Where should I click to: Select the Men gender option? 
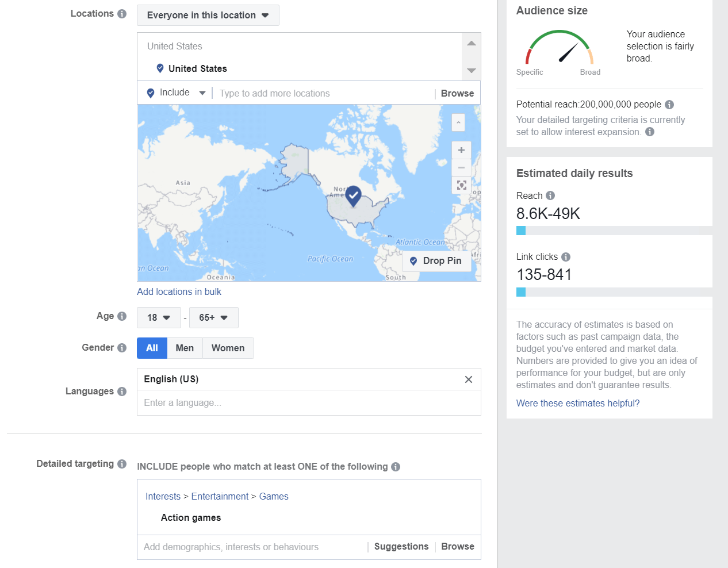tap(185, 348)
